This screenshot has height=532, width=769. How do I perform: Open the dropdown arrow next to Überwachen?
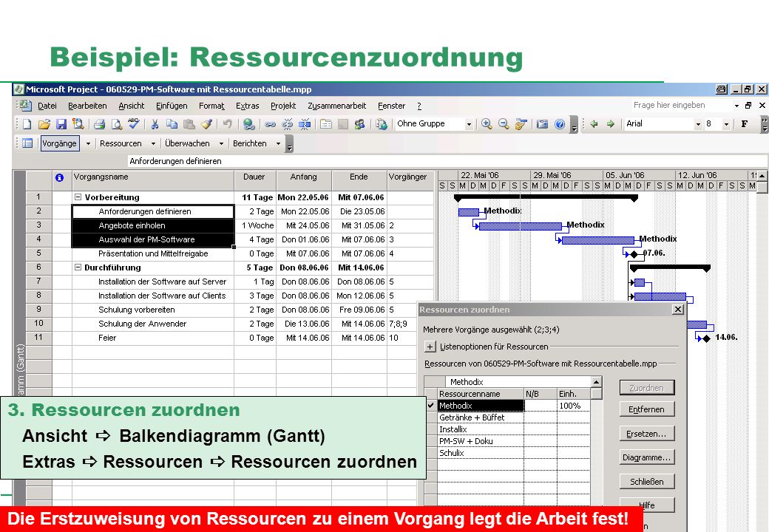[221, 143]
